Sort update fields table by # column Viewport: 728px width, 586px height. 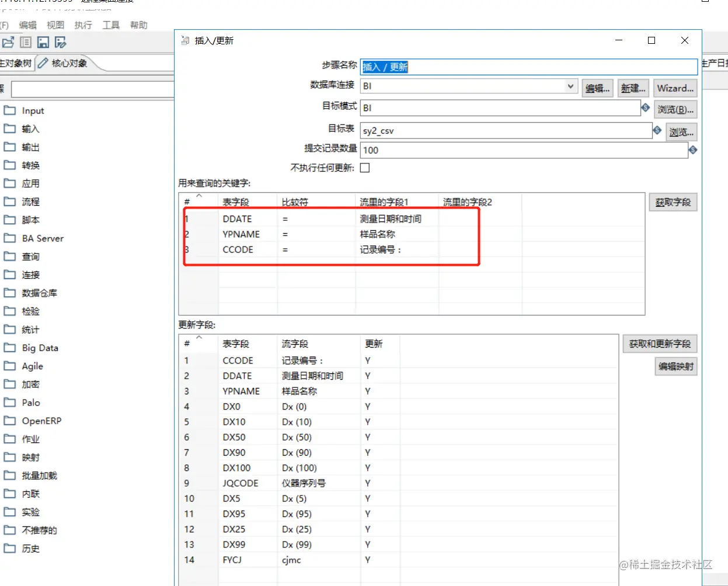point(199,338)
